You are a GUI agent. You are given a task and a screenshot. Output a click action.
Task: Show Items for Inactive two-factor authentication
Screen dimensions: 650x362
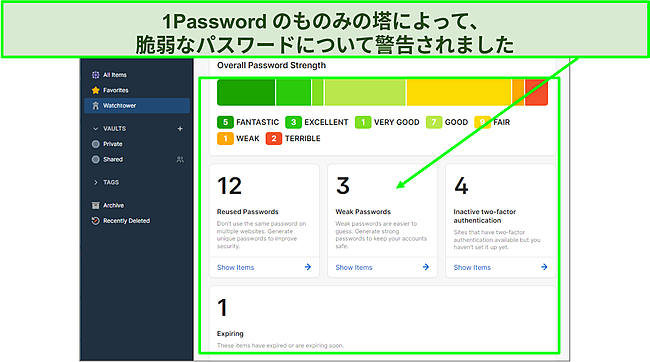(x=472, y=267)
